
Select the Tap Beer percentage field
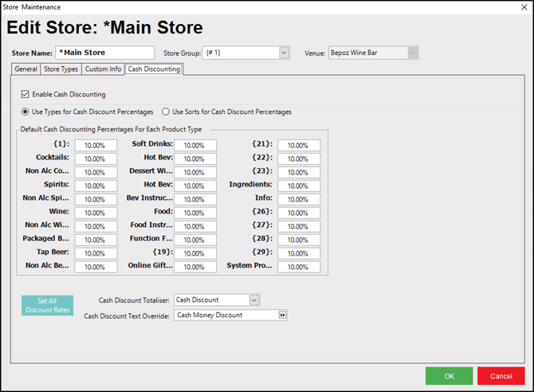[x=96, y=253]
